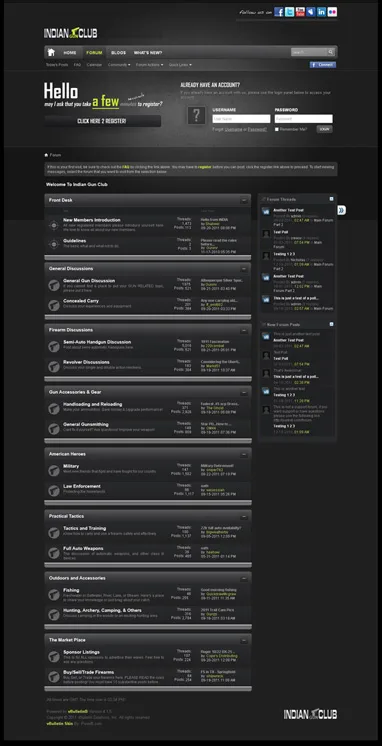
Task: Focus the search input field
Action: pyautogui.click(x=309, y=52)
